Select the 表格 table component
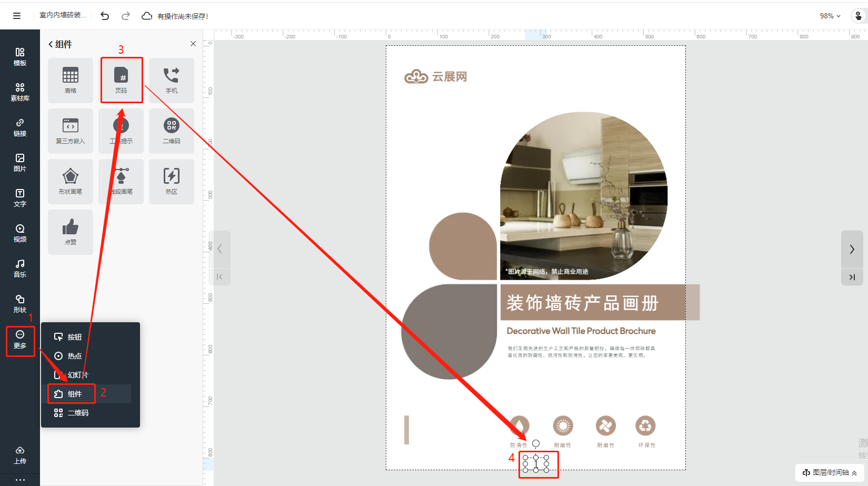The height and width of the screenshot is (486, 868). [71, 80]
